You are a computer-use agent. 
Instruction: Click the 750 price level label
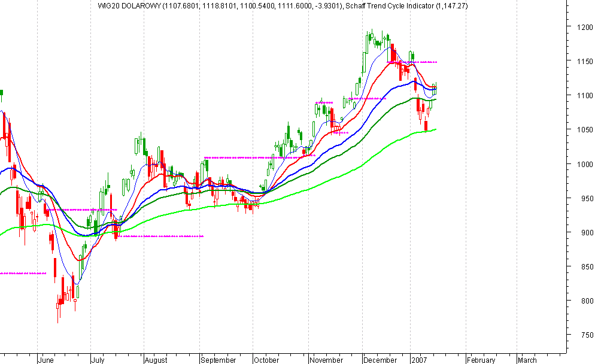point(587,335)
